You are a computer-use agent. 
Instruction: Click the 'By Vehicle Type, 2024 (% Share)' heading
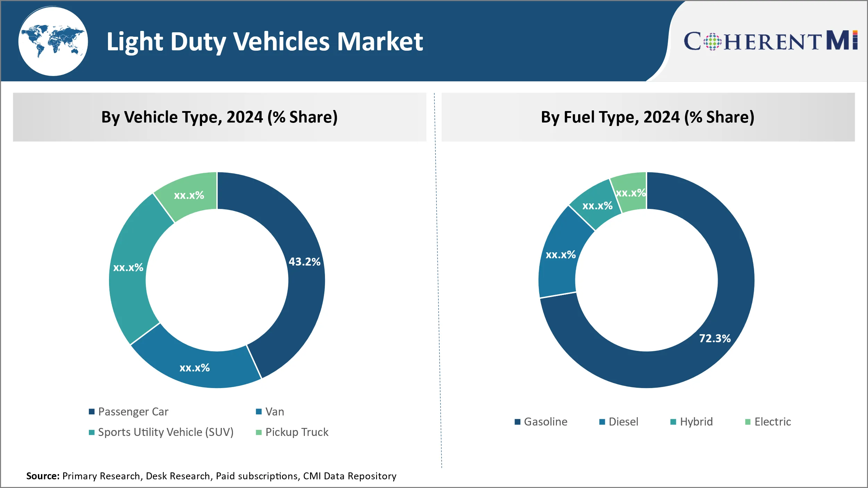coord(219,117)
